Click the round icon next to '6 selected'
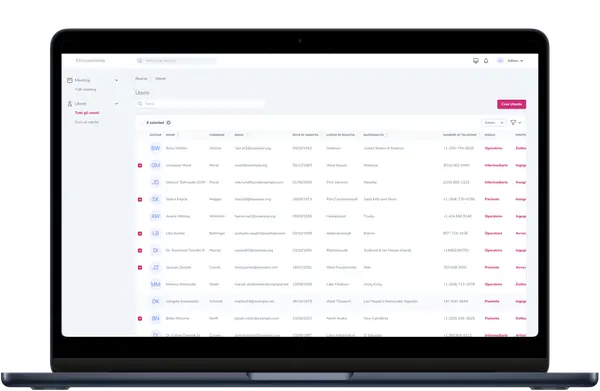 click(x=168, y=122)
